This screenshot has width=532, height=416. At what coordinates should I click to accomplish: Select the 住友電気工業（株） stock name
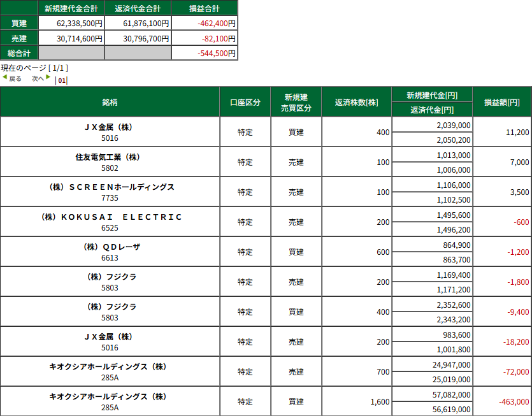click(110, 157)
